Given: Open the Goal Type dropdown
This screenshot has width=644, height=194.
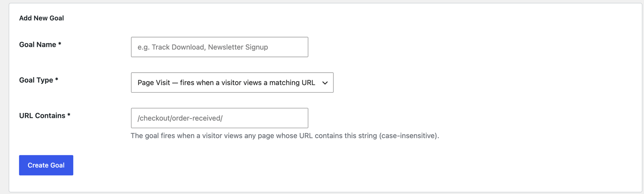Looking at the screenshot, I should pyautogui.click(x=232, y=83).
